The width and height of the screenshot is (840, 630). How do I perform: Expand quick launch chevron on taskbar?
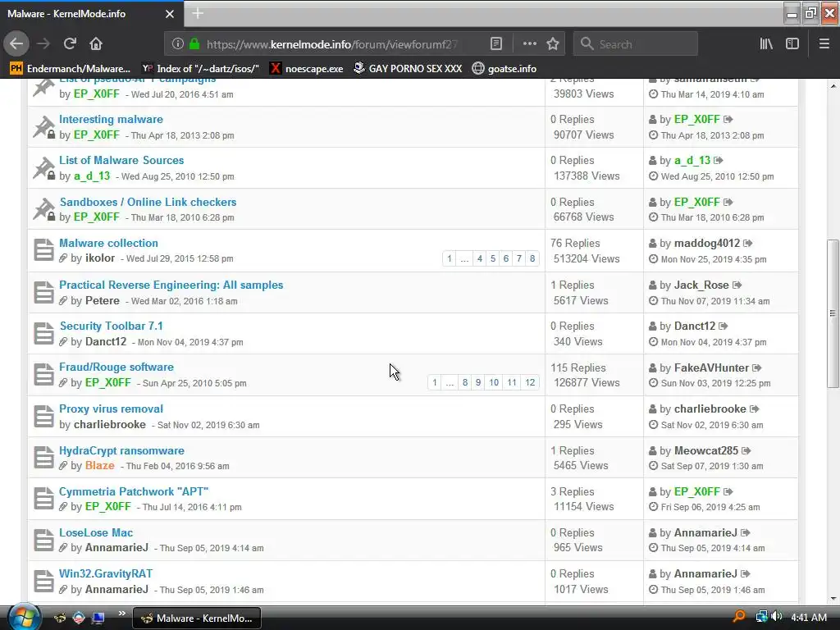[x=122, y=613]
